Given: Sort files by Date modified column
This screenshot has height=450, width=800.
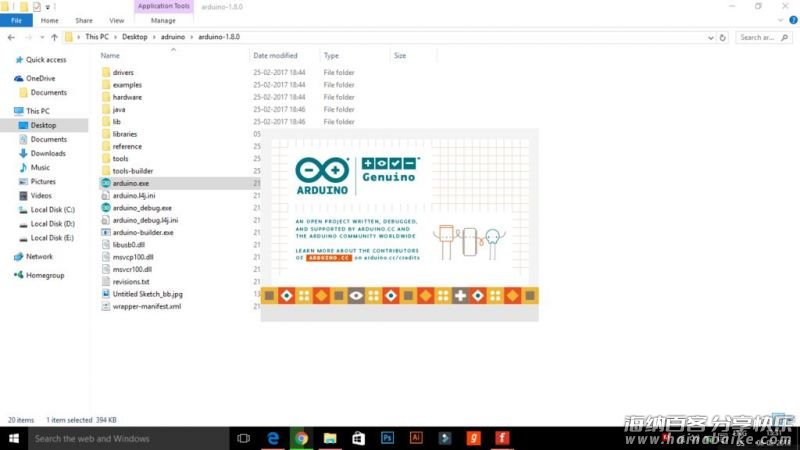Looking at the screenshot, I should click(275, 56).
